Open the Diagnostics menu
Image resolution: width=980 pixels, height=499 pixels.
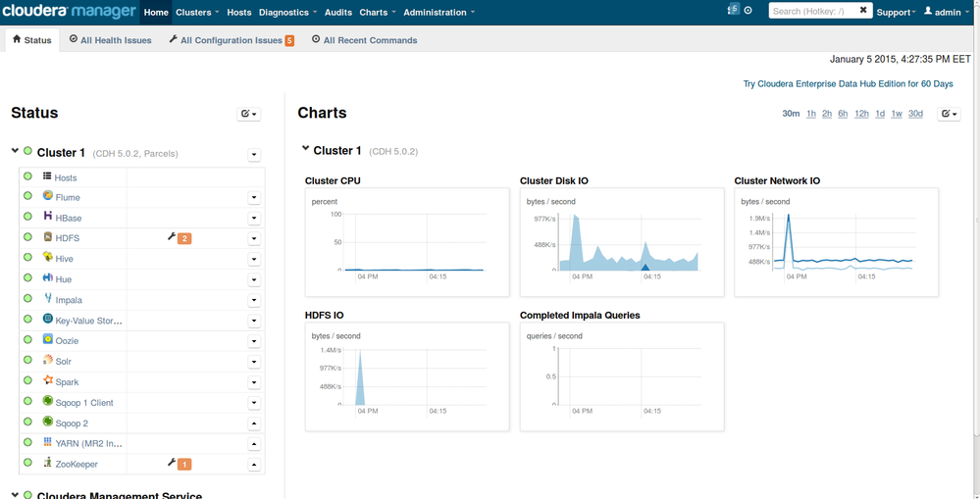point(287,13)
